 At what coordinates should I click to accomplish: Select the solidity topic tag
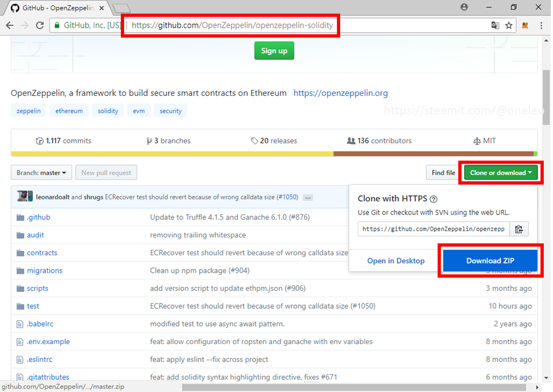[x=108, y=111]
